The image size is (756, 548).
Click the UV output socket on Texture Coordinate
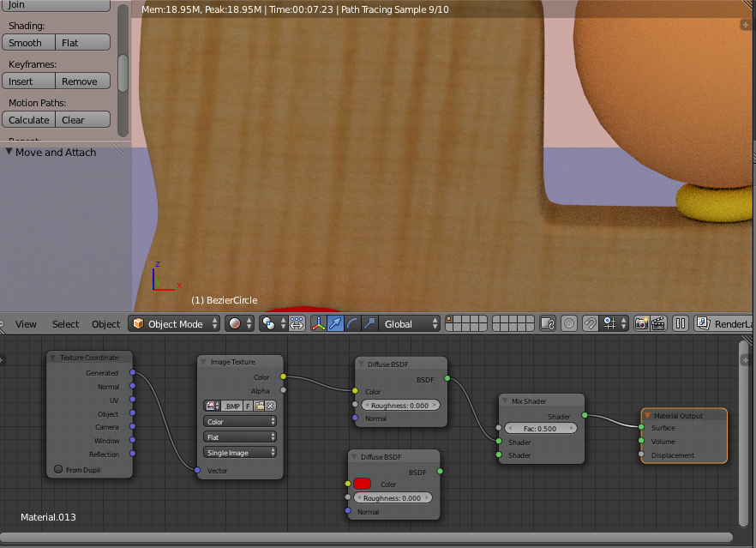pos(133,400)
